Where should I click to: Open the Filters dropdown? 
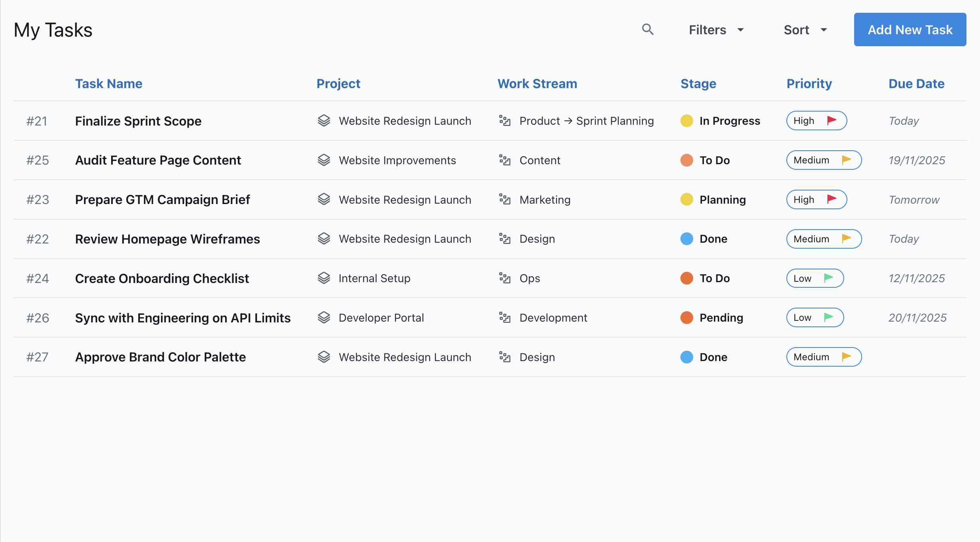[716, 29]
